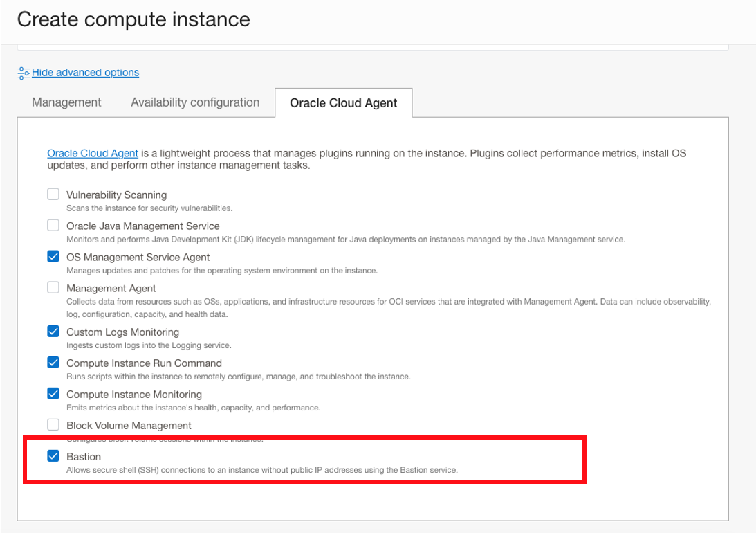Click Hide advanced options link
Screen dimensions: 756x533
point(85,73)
